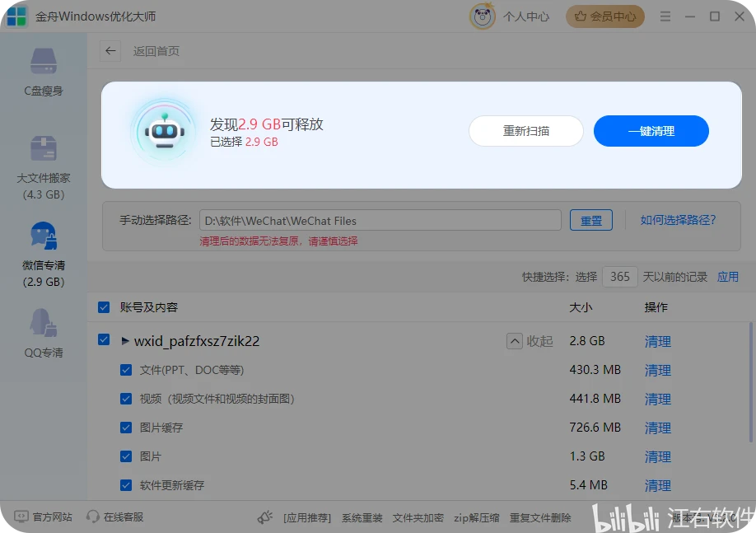Viewport: 756px width, 533px height.
Task: Click 在线客服 headset icon
Action: click(x=92, y=517)
